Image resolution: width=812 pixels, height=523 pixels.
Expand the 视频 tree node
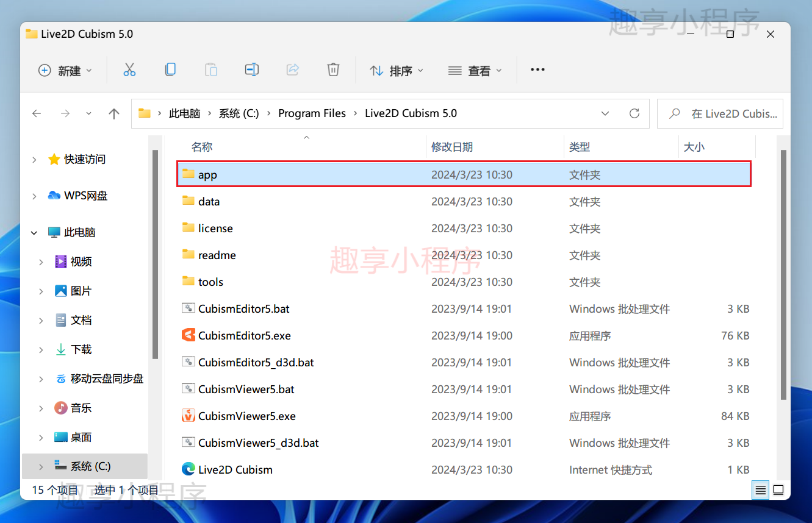click(x=41, y=262)
